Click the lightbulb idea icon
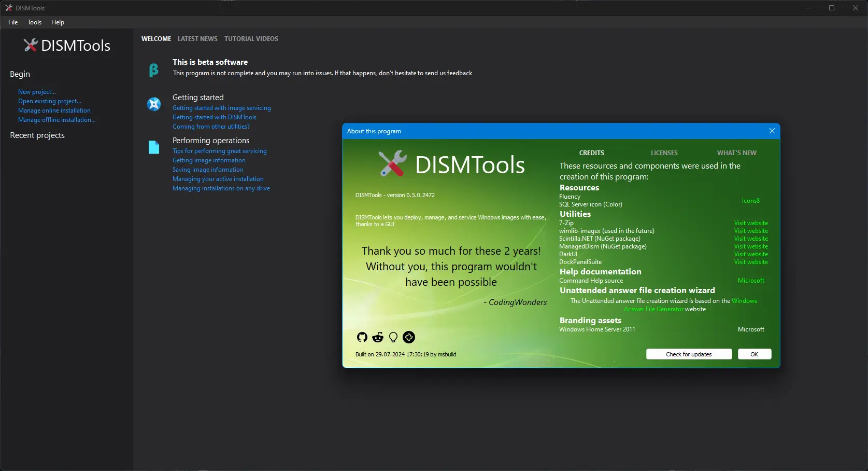Viewport: 868px width, 471px height. coord(393,337)
